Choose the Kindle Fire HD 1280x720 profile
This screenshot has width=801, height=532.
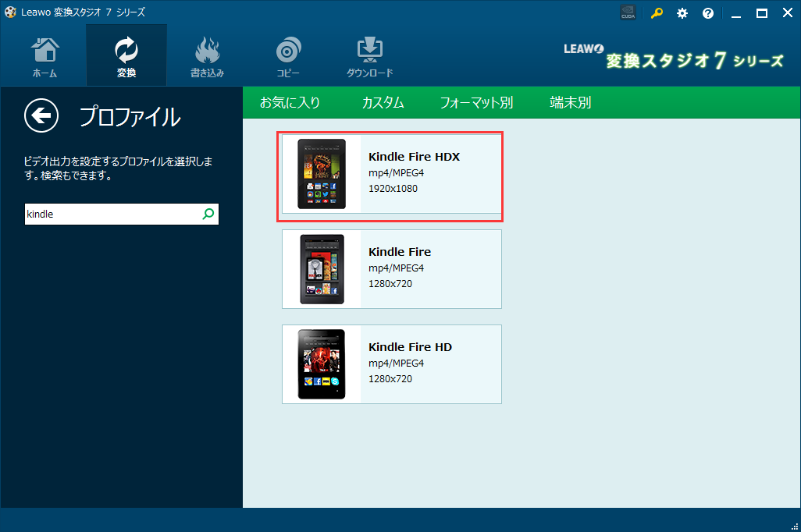click(414, 364)
